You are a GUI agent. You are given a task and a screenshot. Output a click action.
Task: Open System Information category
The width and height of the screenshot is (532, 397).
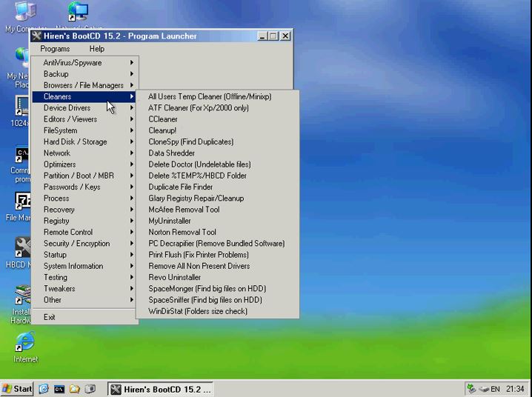[x=84, y=266]
